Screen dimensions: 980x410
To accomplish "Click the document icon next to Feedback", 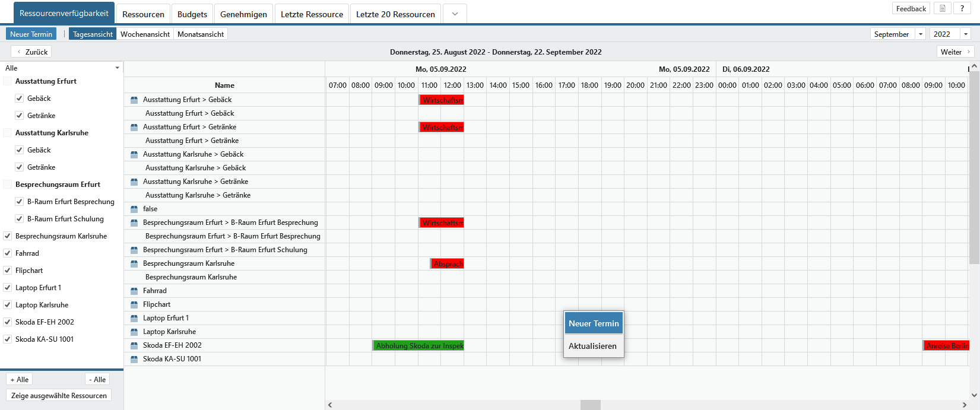I will click(x=942, y=8).
